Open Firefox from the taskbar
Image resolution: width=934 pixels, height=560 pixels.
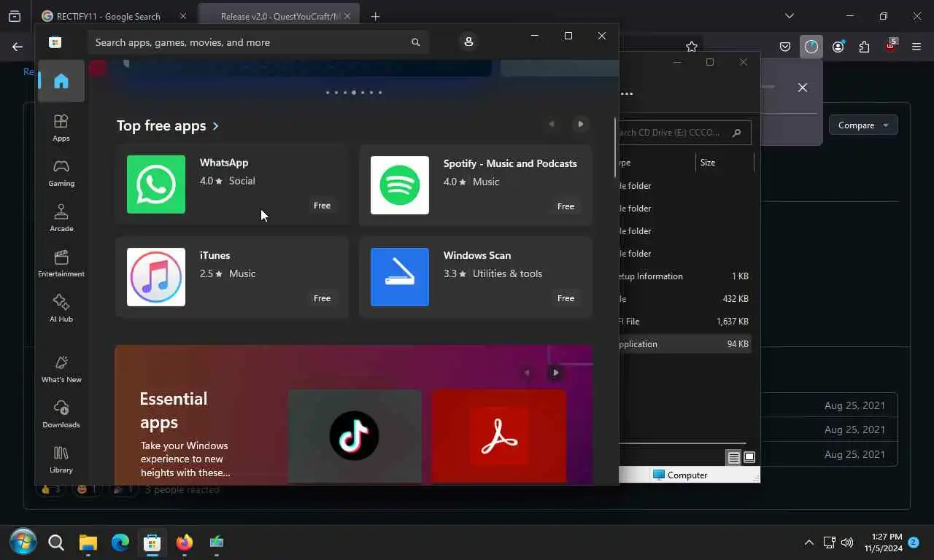[185, 542]
